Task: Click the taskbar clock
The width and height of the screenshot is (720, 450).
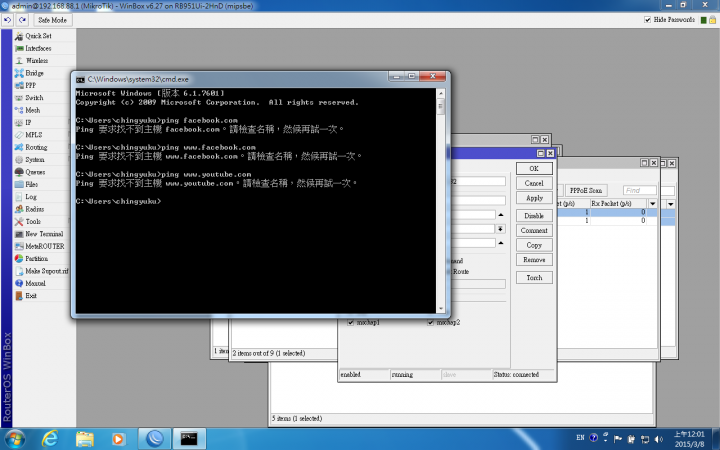Action: pyautogui.click(x=689, y=439)
